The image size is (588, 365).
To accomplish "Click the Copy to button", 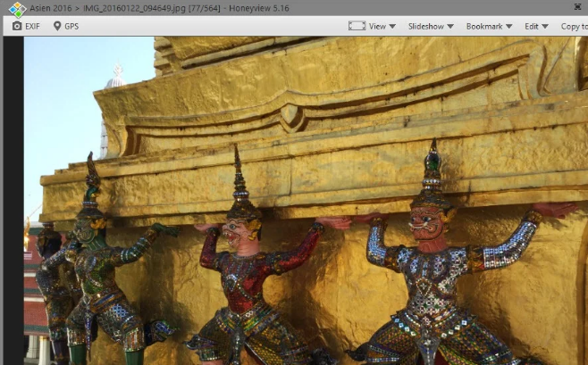I will click(574, 26).
